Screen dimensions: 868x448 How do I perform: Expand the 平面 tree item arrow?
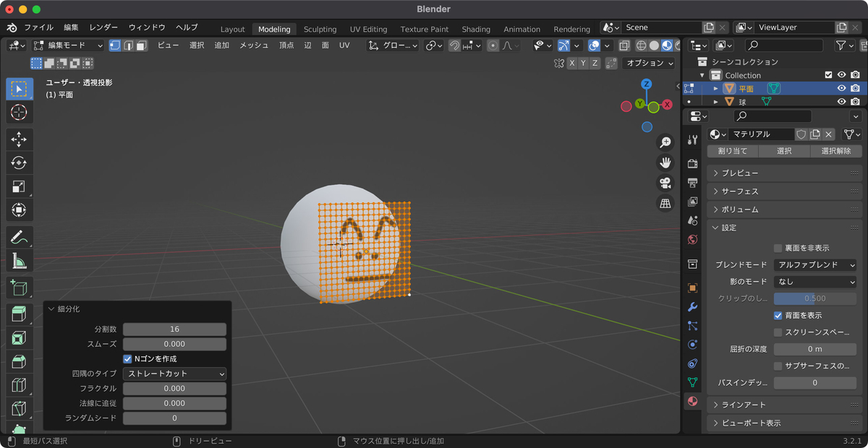[x=716, y=88]
